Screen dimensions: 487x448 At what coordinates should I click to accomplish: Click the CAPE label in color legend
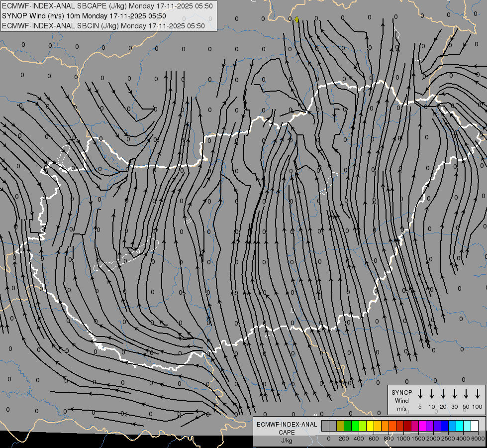[287, 433]
